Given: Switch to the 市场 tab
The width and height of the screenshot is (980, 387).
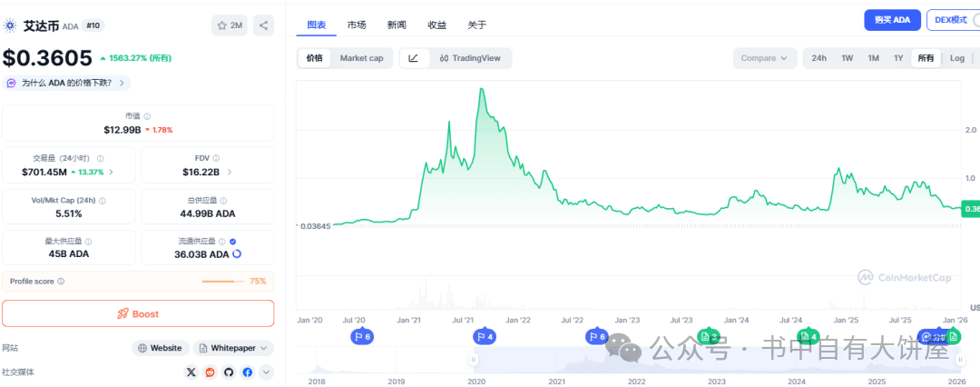Looking at the screenshot, I should click(357, 25).
